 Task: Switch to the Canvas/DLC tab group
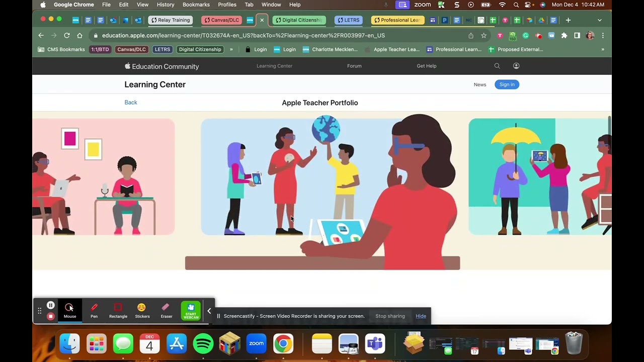[x=221, y=20]
